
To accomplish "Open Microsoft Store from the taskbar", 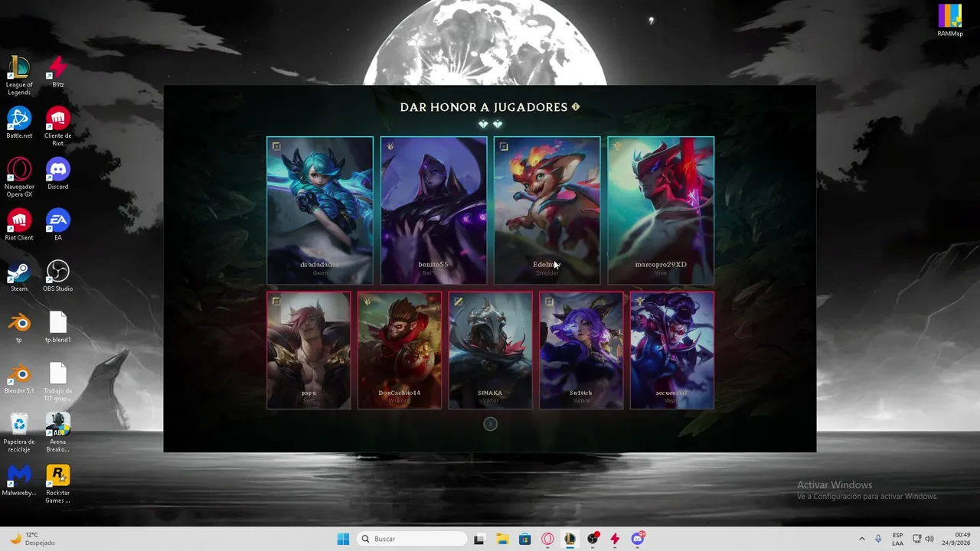I will [524, 539].
